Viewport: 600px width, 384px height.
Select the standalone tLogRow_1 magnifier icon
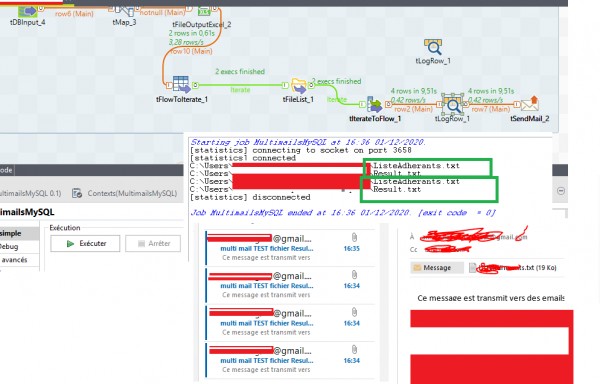click(433, 47)
